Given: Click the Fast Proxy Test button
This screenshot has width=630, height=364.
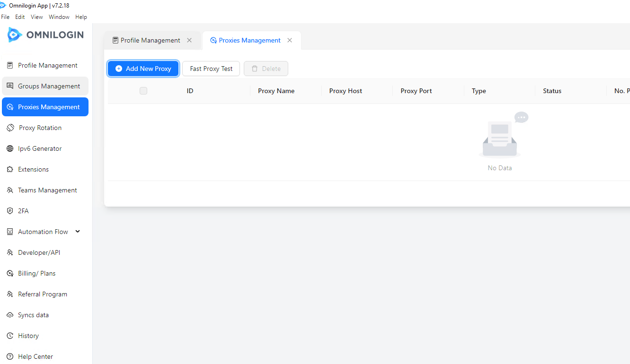Looking at the screenshot, I should coord(211,69).
